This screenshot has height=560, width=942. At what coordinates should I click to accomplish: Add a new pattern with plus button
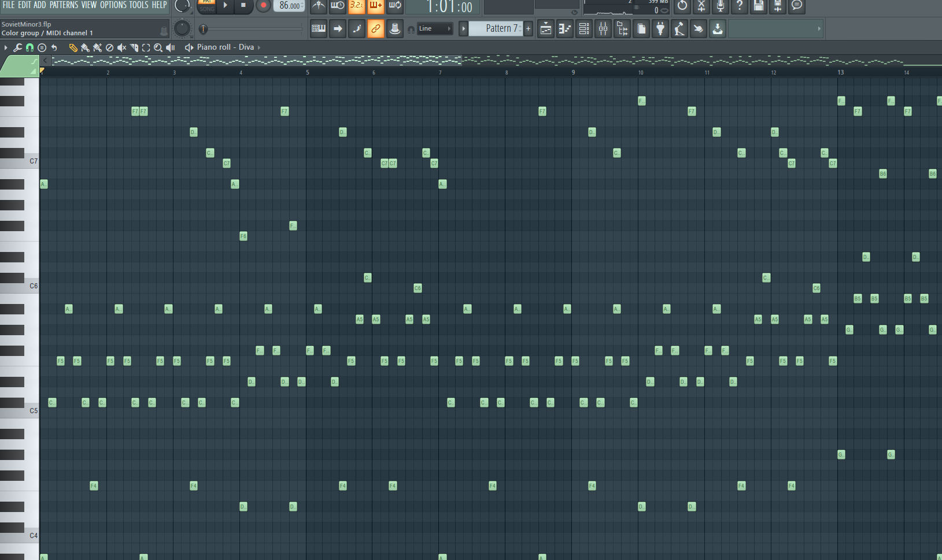pos(528,28)
